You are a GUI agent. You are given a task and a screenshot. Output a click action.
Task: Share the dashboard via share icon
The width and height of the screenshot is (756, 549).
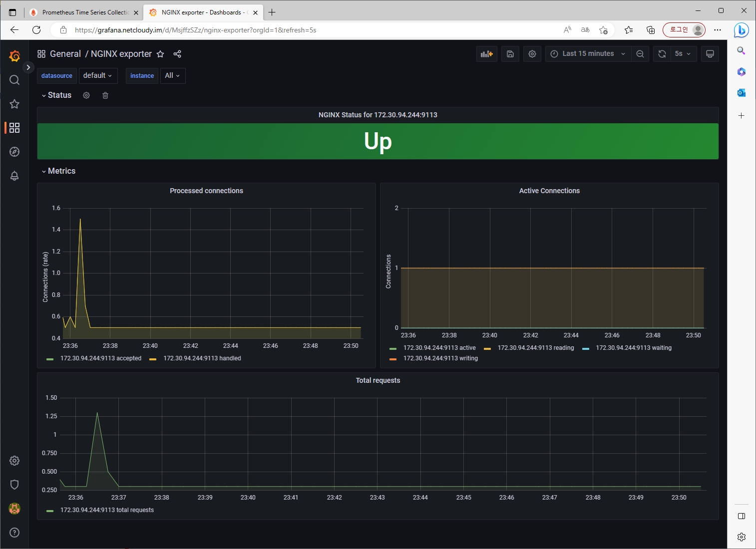177,54
